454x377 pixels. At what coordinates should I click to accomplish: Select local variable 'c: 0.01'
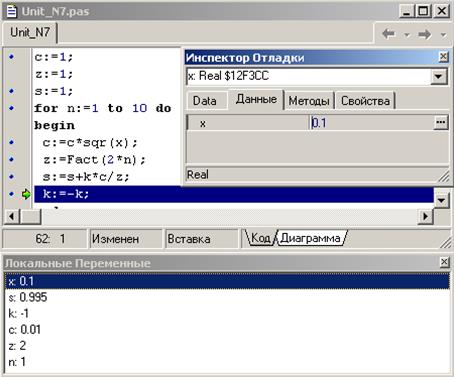[x=227, y=329]
